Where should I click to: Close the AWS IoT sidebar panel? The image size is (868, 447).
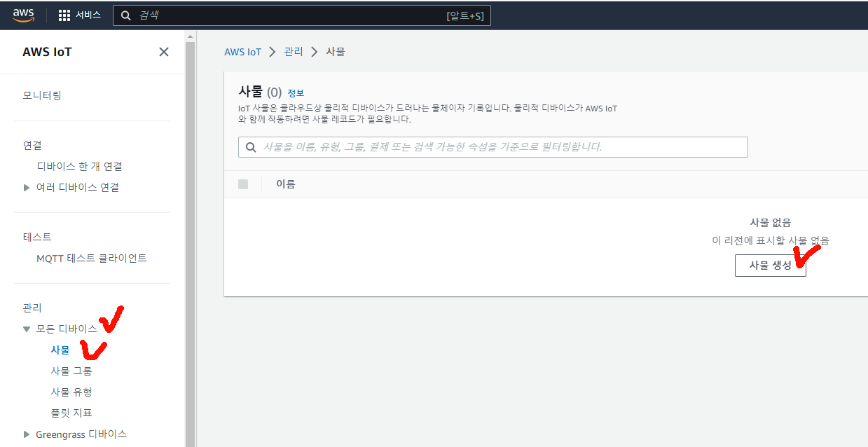pos(164,52)
